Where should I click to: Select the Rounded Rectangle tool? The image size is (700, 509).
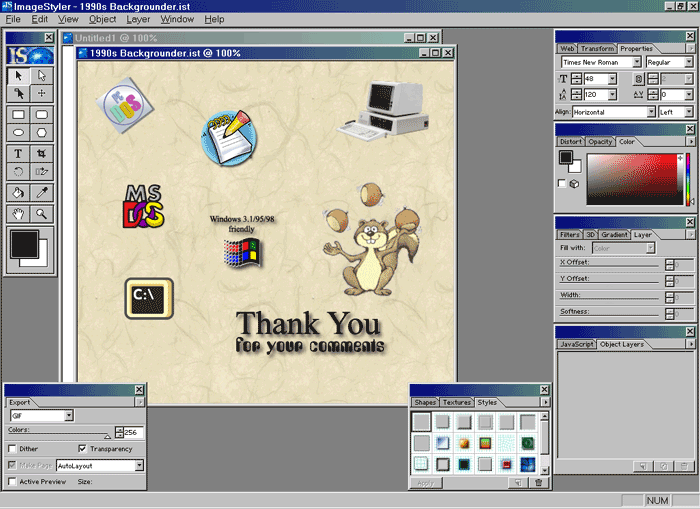(x=42, y=115)
